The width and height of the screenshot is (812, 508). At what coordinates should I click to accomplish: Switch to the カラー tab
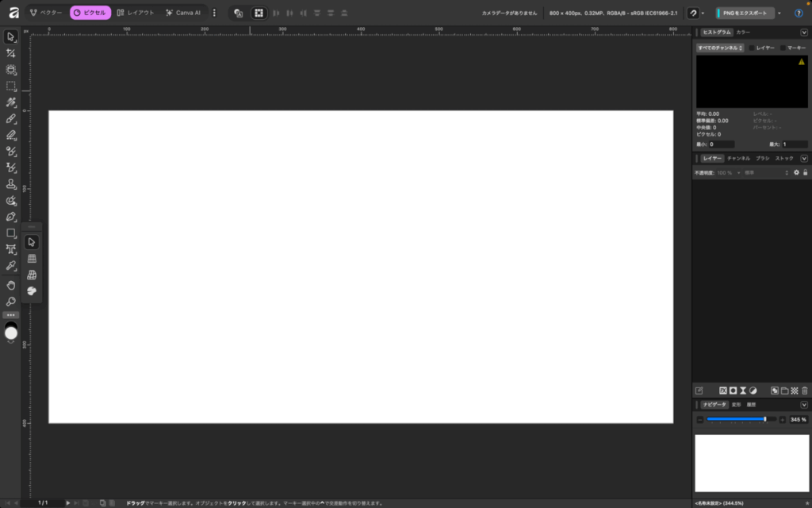pyautogui.click(x=743, y=33)
